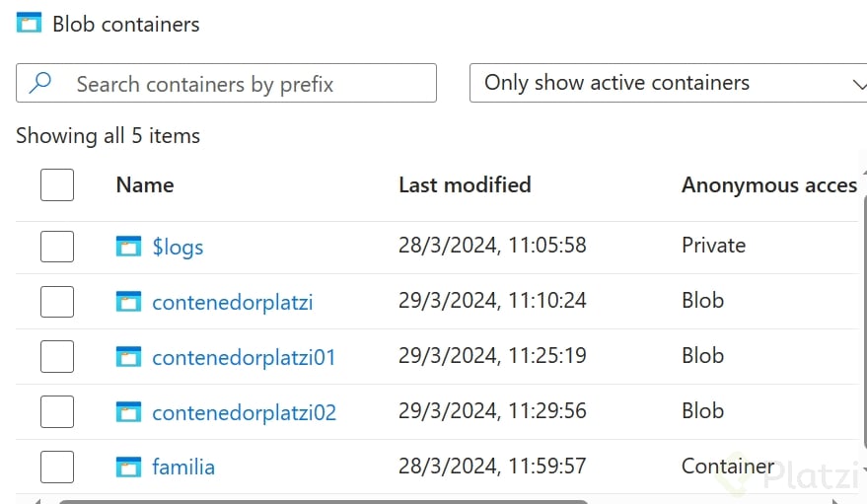
Task: Click the Blob containers header icon
Action: click(29, 24)
